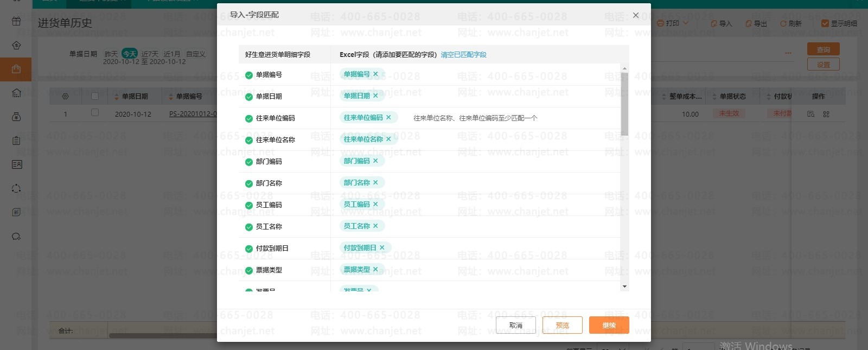Click 导出 in the toolbar
Image resolution: width=868 pixels, height=350 pixels.
point(756,23)
